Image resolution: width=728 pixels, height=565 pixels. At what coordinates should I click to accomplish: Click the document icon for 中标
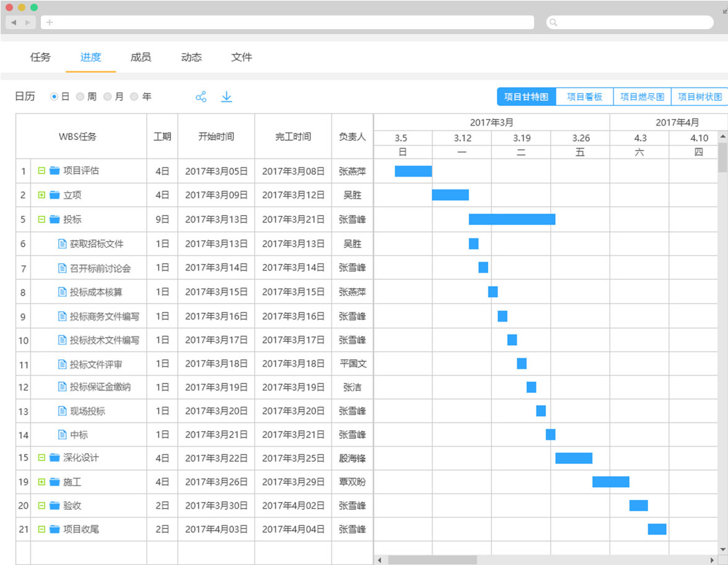[62, 434]
